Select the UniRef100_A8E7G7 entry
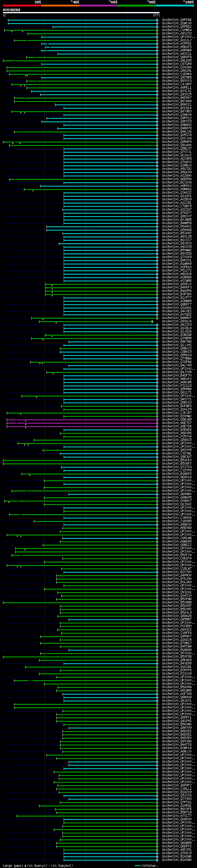Image resolution: width=197 pixels, height=868 pixels. (x=176, y=423)
